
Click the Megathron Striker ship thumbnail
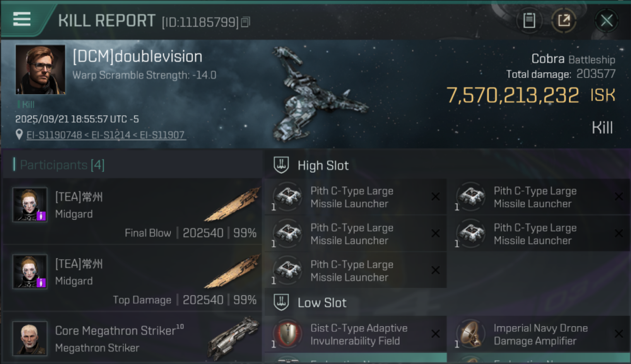pos(234,338)
